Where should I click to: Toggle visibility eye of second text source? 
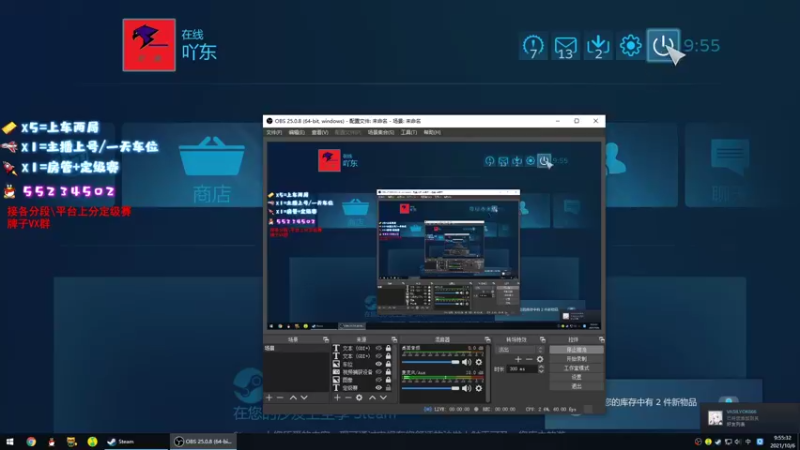coord(379,356)
